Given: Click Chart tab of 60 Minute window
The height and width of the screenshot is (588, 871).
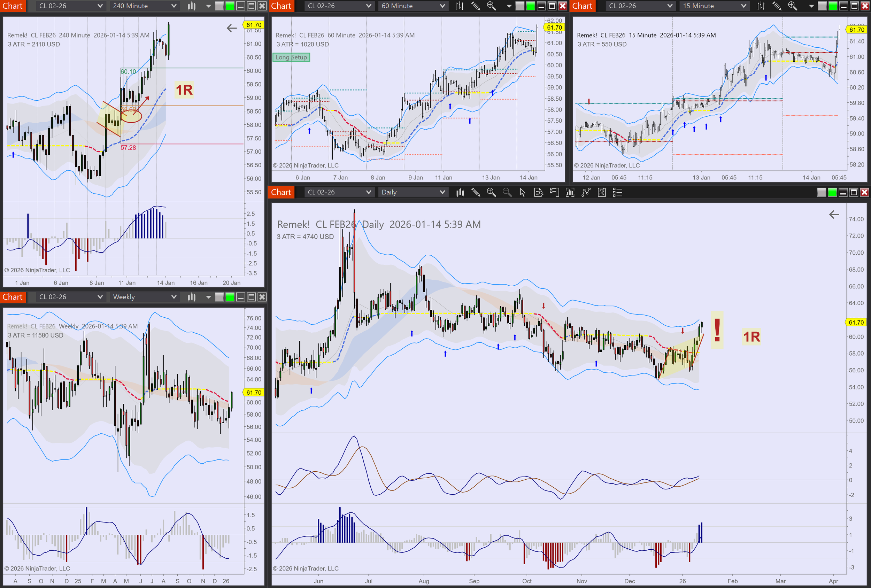Looking at the screenshot, I should tap(281, 6).
